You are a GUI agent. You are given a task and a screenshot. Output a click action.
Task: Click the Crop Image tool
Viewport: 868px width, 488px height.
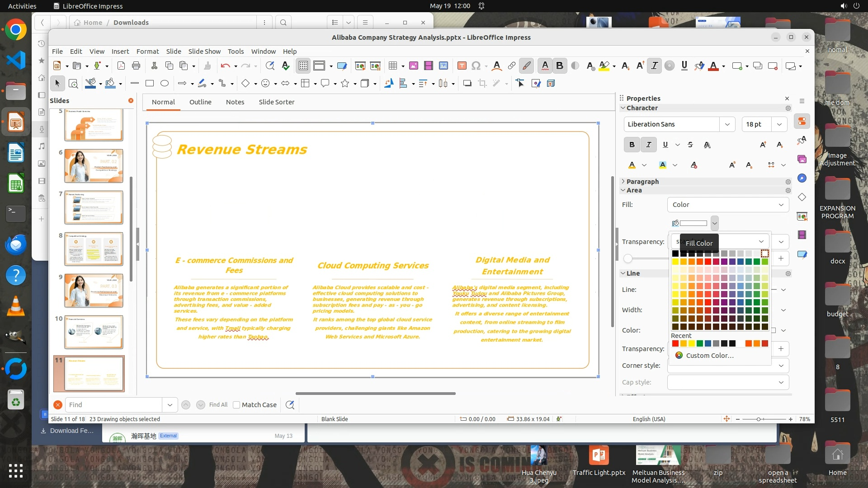point(482,83)
